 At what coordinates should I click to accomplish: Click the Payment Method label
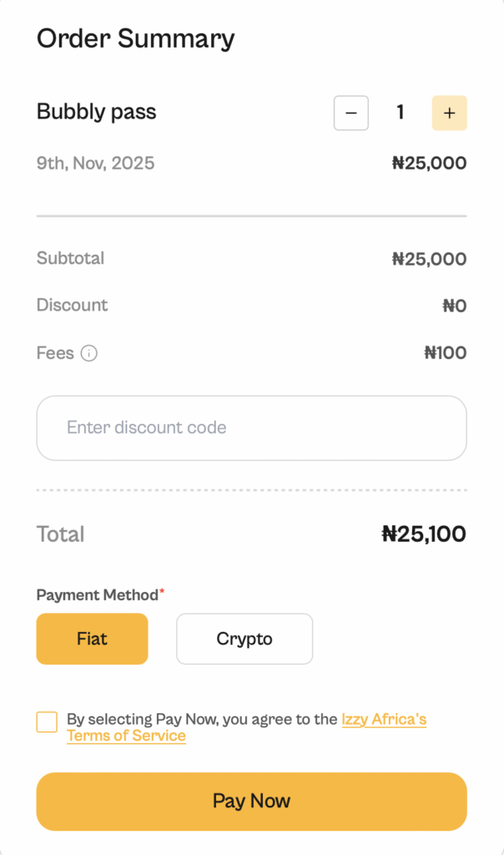(98, 595)
